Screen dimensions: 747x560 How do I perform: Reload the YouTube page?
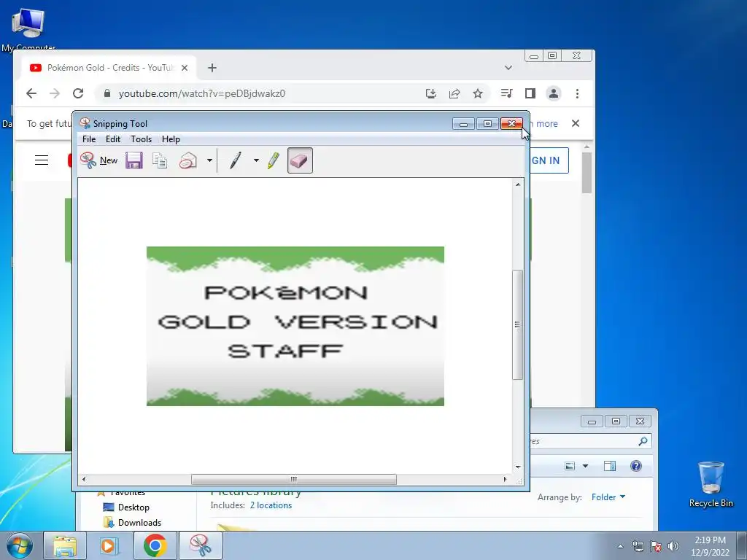point(78,93)
